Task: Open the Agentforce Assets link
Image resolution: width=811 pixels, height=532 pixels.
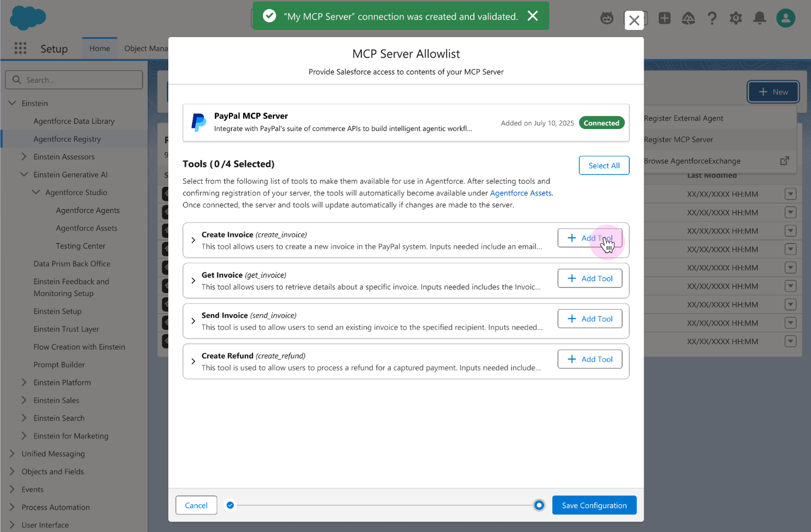Action: pos(520,193)
